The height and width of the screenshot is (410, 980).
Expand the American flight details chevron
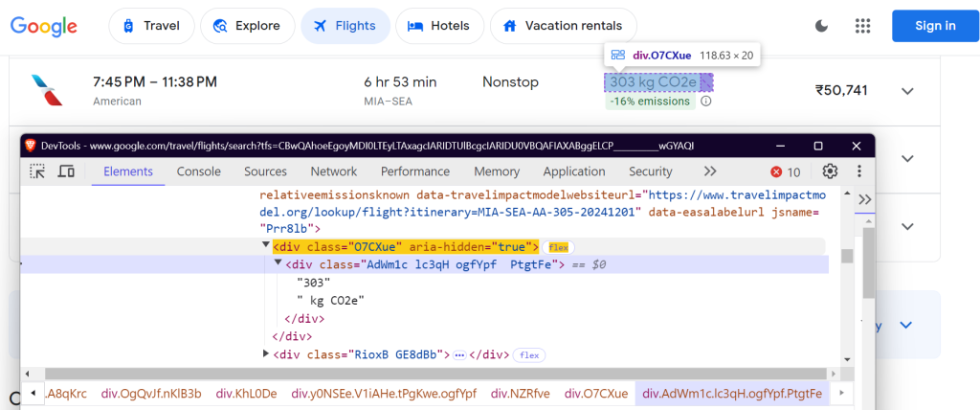908,91
